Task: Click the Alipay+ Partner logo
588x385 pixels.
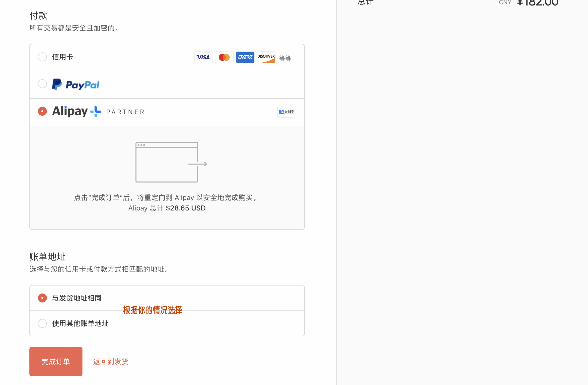Action: [x=98, y=111]
